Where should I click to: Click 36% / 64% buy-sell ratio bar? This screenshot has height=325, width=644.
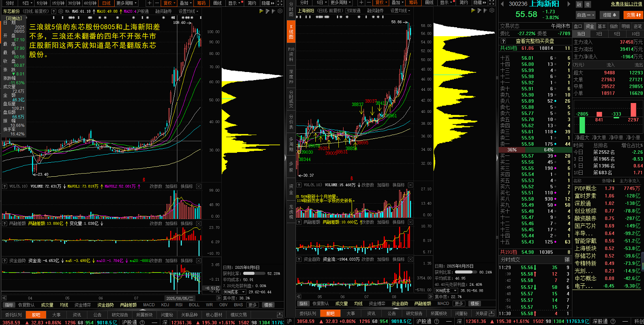click(534, 150)
